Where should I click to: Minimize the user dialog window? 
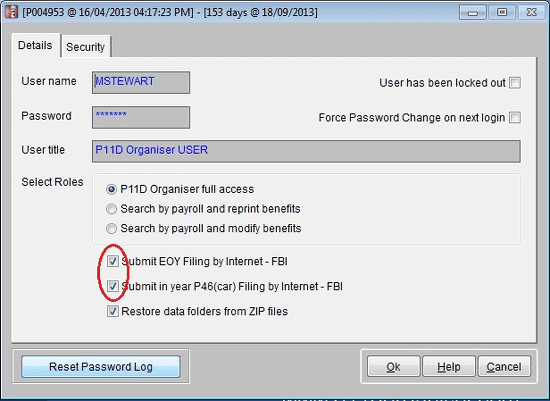pos(473,12)
